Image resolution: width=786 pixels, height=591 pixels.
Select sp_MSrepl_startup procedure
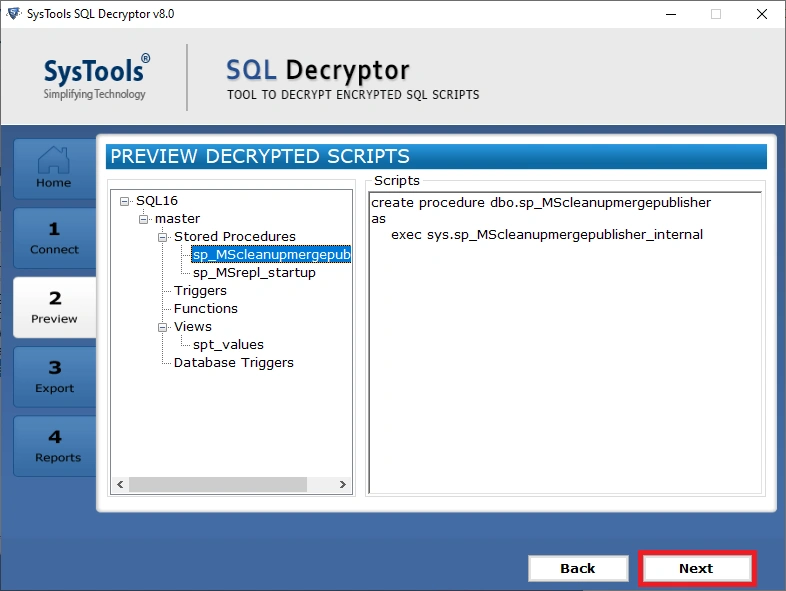coord(254,273)
